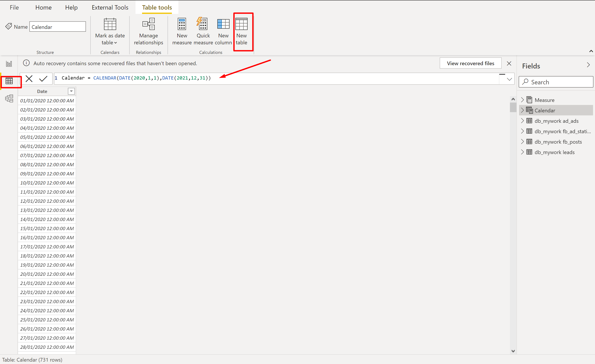
Task: Create a Quick measure
Action: 203,31
